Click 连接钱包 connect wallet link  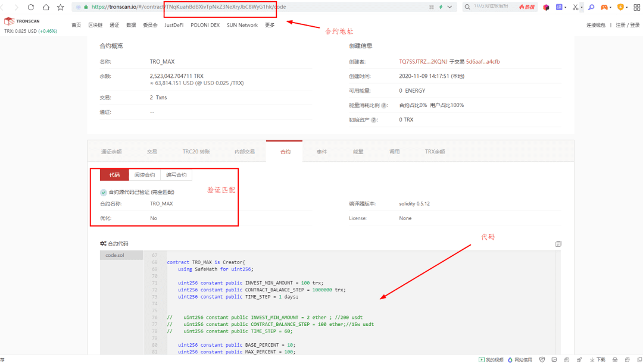pyautogui.click(x=596, y=25)
